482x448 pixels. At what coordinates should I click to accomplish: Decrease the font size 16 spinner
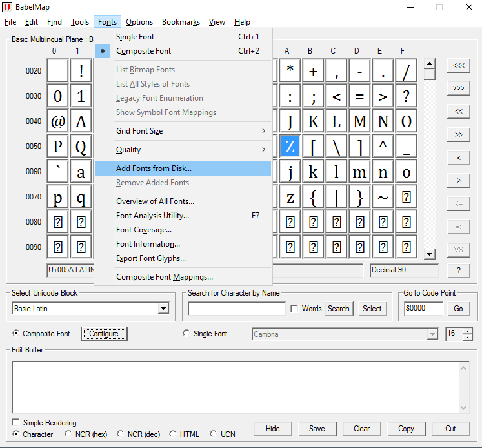tap(467, 338)
